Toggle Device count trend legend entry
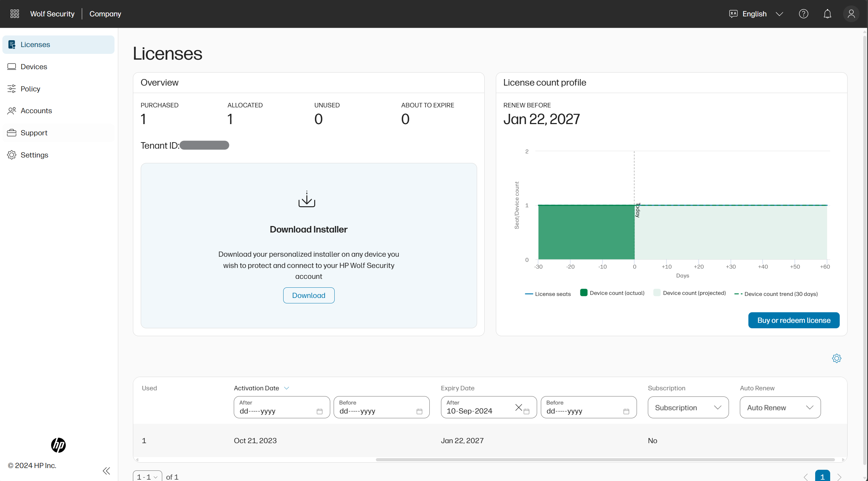The image size is (868, 481). click(776, 294)
